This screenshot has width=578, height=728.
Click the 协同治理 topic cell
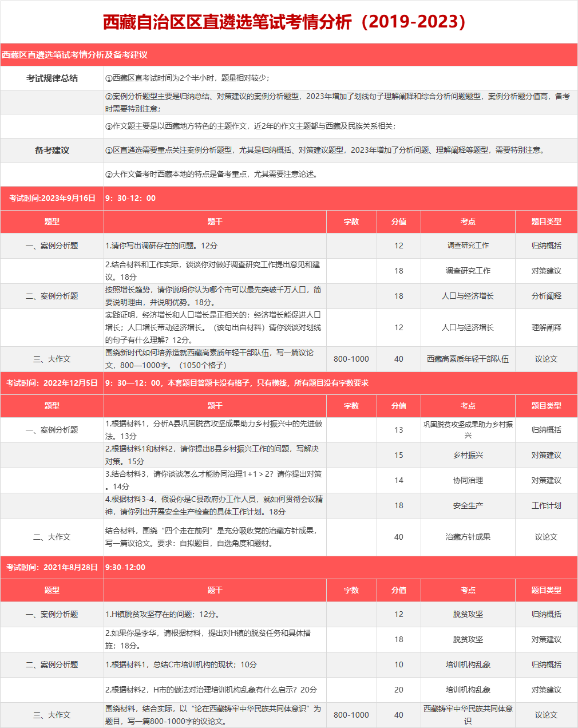[468, 480]
